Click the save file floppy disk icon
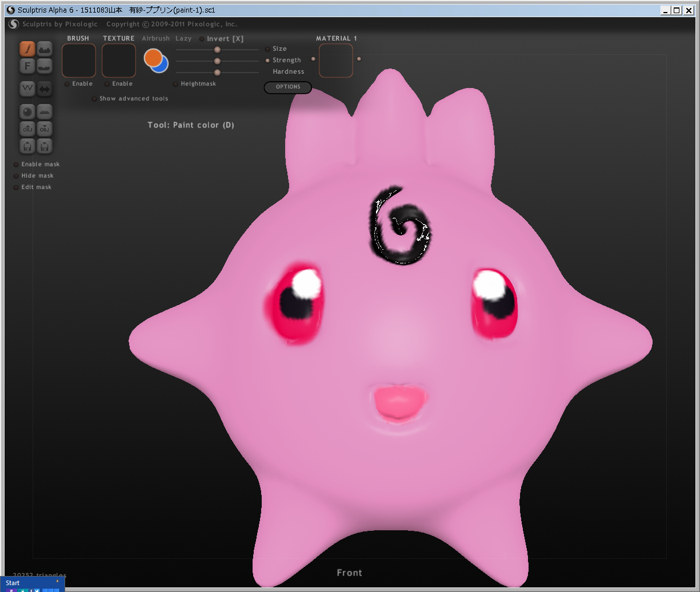 pyautogui.click(x=45, y=146)
